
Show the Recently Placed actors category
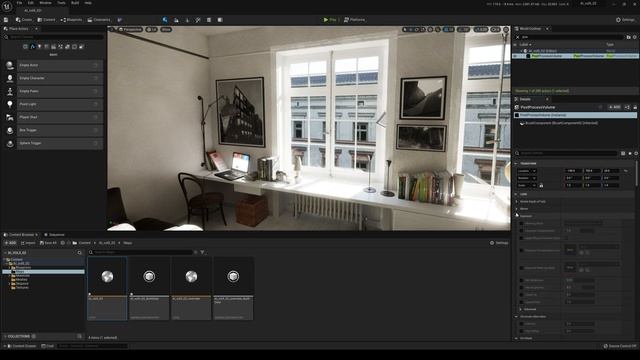[25, 47]
